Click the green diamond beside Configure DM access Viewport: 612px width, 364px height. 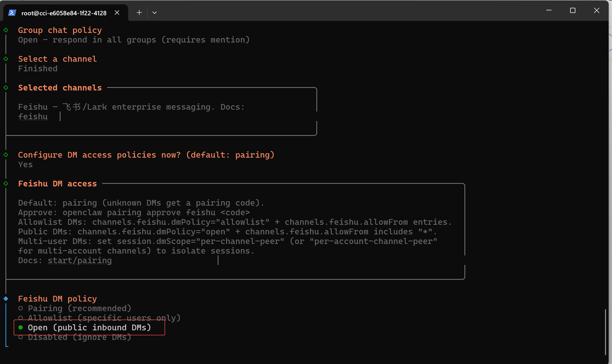pyautogui.click(x=6, y=155)
